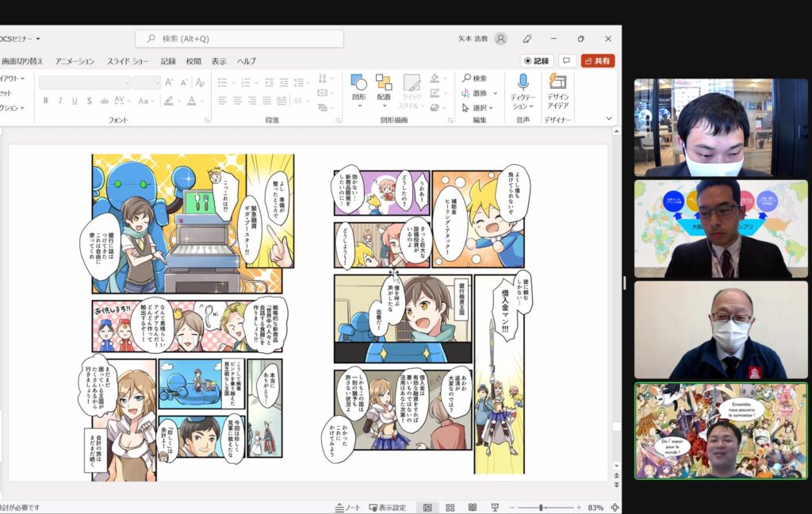Image resolution: width=812 pixels, height=514 pixels.
Task: Apply Italic text formatting
Action: click(x=60, y=101)
